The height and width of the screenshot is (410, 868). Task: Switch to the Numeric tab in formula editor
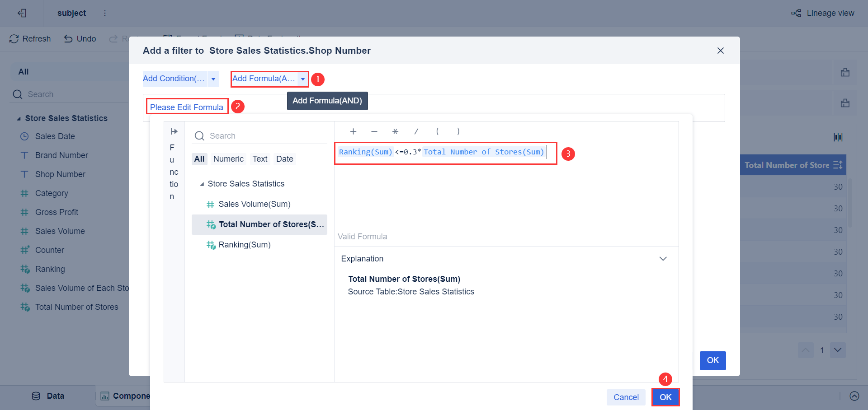pyautogui.click(x=228, y=159)
